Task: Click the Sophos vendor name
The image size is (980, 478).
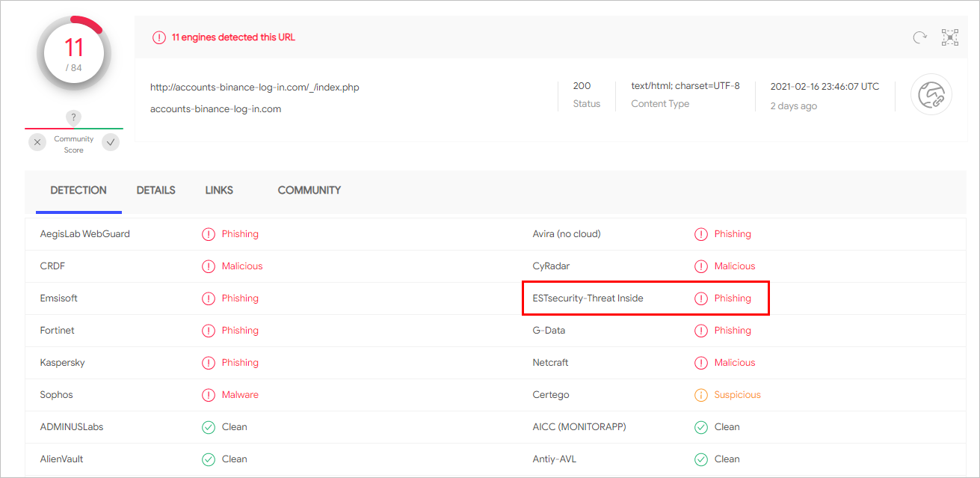Action: click(57, 395)
